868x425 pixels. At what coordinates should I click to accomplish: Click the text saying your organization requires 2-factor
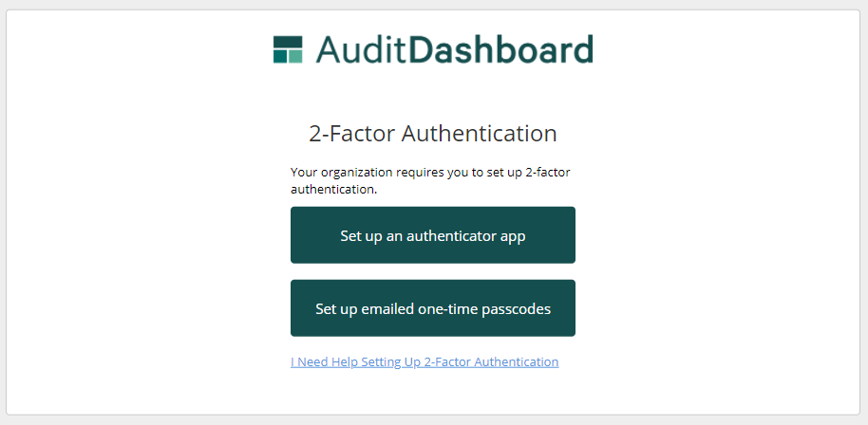click(430, 180)
